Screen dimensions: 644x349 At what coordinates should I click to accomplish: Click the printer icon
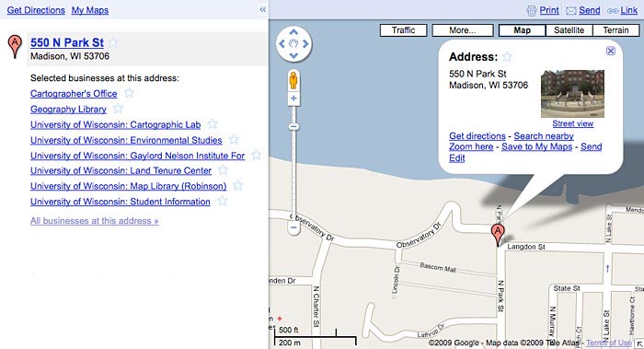[x=532, y=11]
